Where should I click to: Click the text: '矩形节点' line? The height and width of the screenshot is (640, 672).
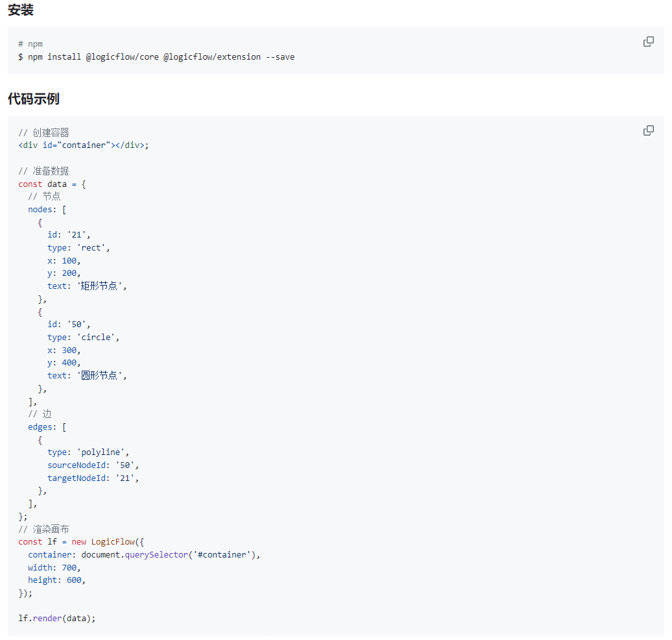click(87, 286)
